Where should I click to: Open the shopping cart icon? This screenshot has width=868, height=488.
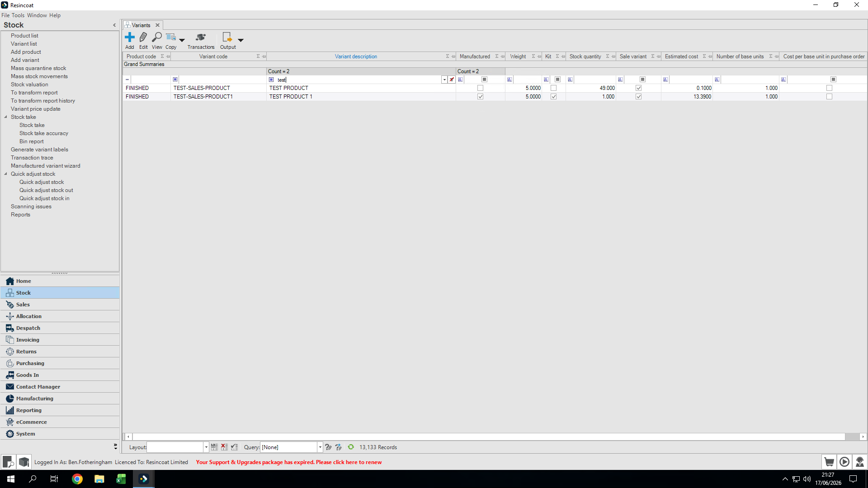click(x=829, y=462)
